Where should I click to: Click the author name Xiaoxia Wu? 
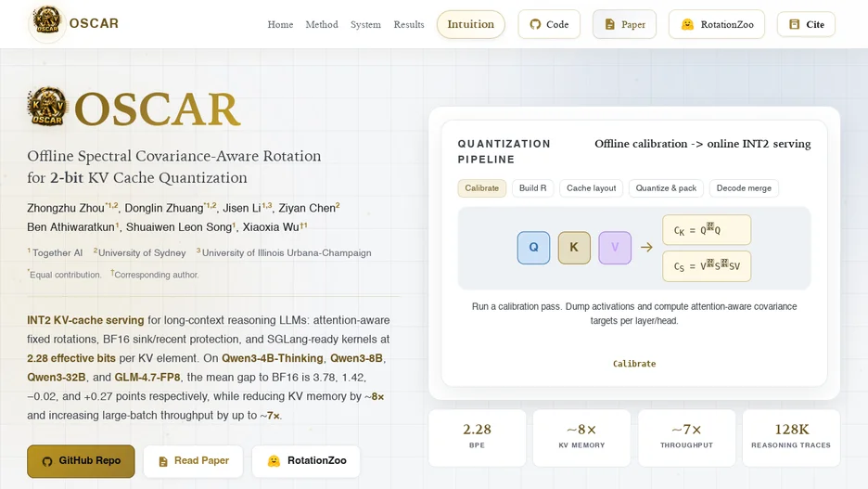tap(271, 227)
